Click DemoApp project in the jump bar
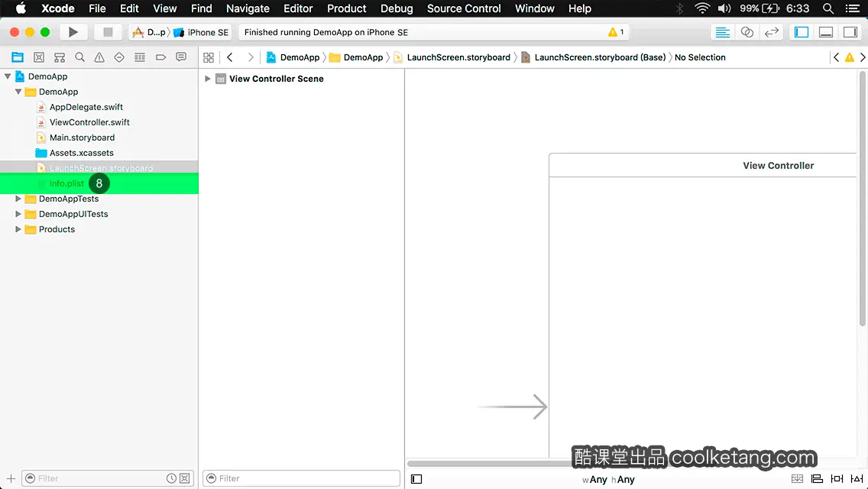The height and width of the screenshot is (489, 868). click(293, 57)
